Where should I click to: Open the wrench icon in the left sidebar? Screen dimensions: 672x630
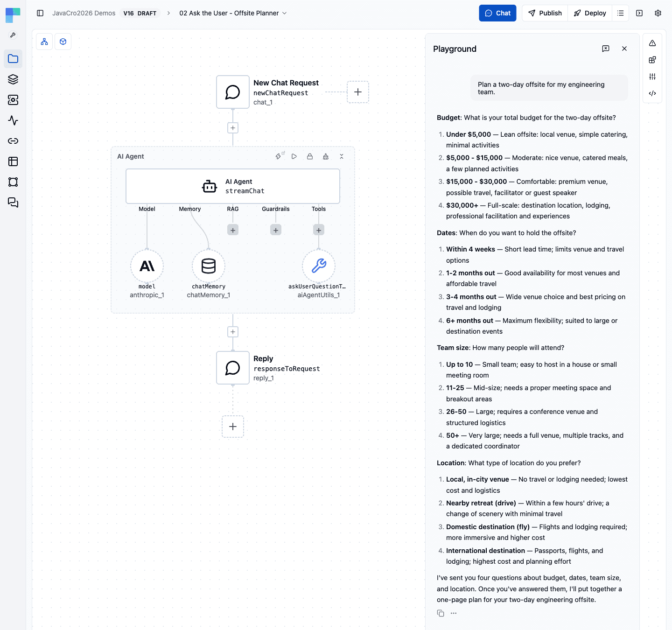pyautogui.click(x=13, y=35)
